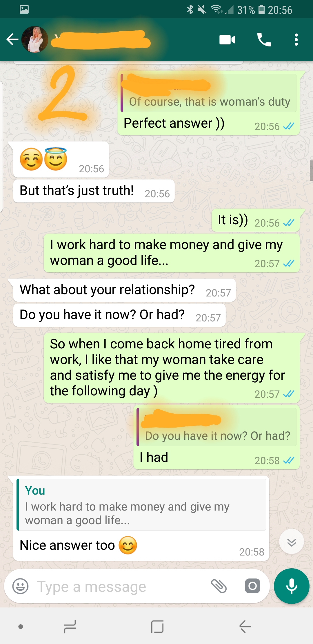Tap Android home navigation button
Viewport: 313px width, 644px height.
157,627
